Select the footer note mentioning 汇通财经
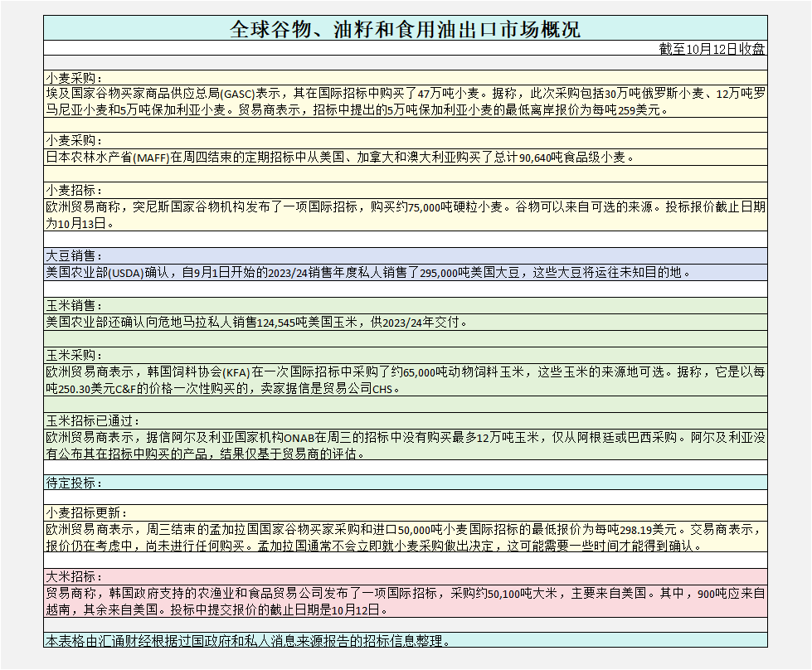This screenshot has width=812, height=670. tap(249, 640)
